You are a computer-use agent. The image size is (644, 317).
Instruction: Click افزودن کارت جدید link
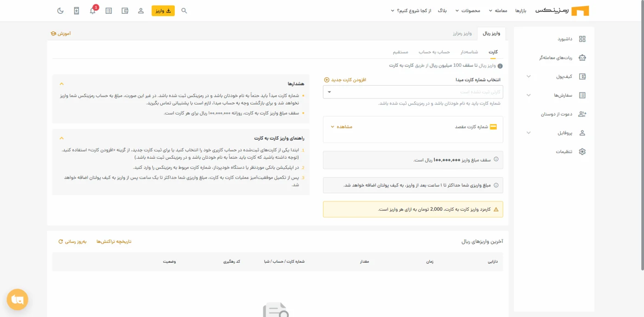pos(345,80)
